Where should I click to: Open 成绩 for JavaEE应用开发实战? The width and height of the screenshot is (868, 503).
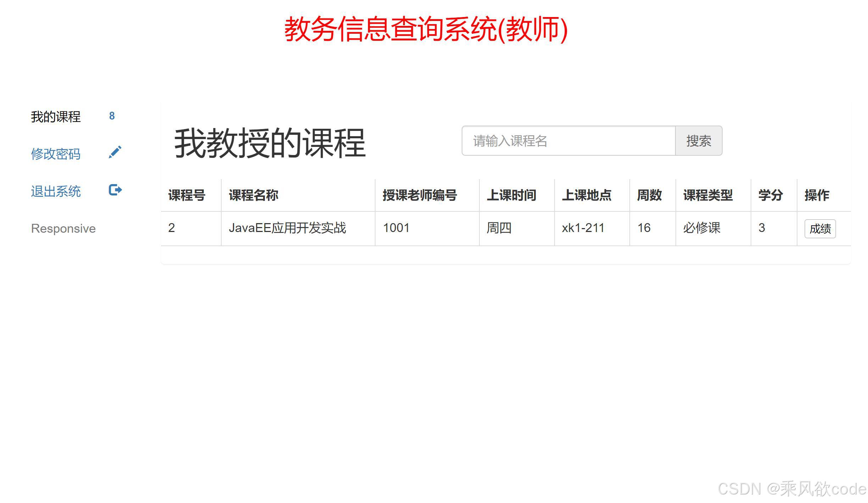coord(820,229)
